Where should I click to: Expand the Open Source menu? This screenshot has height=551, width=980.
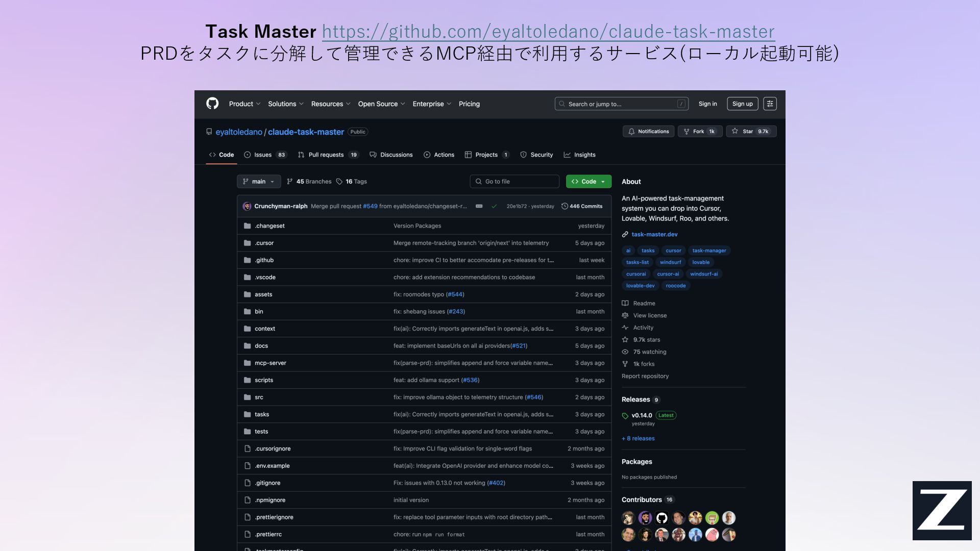[x=381, y=104]
